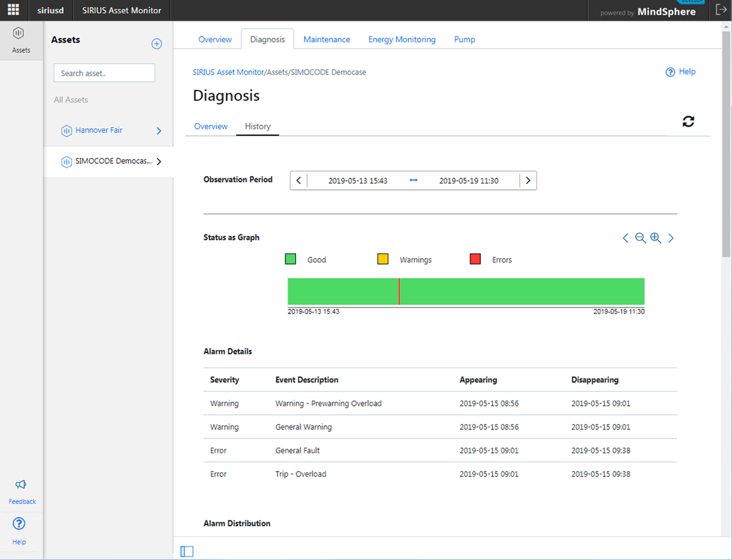Screen dimensions: 732x560
Task: Click the Appearing column header
Action: point(478,380)
